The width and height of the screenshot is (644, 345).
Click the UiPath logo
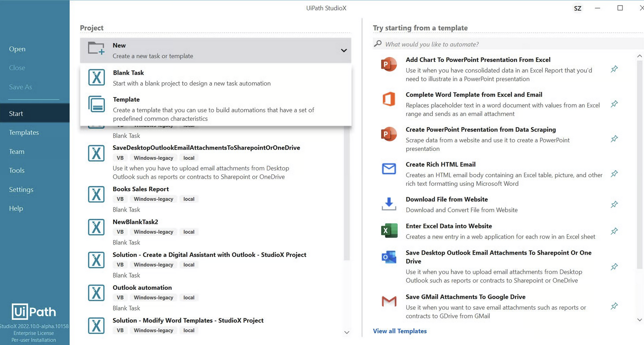tap(34, 312)
